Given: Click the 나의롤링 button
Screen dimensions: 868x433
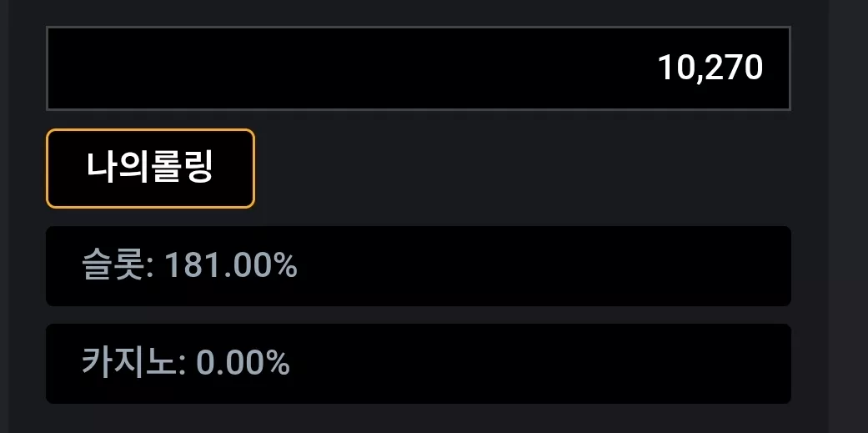Looking at the screenshot, I should pyautogui.click(x=150, y=169).
